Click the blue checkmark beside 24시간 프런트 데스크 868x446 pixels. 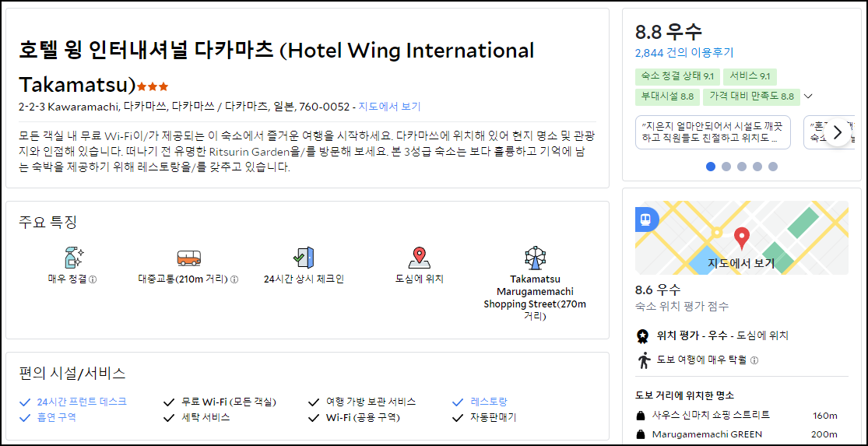tap(25, 402)
